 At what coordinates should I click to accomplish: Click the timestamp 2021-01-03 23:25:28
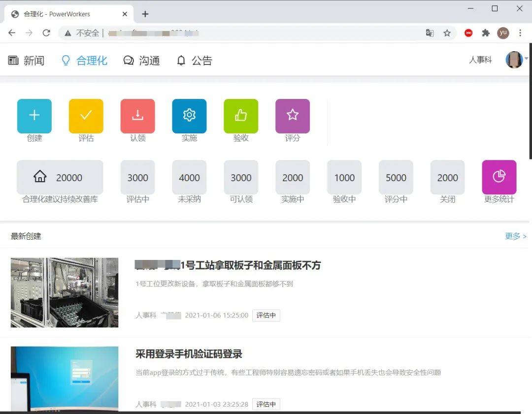[216, 404]
